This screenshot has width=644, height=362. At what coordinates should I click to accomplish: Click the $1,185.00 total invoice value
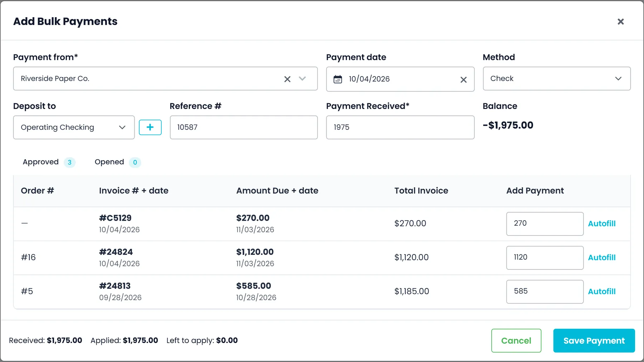[411, 291]
